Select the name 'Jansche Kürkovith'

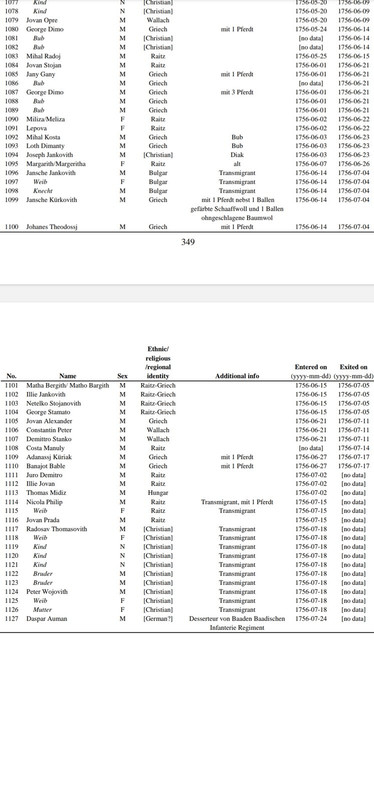click(52, 199)
